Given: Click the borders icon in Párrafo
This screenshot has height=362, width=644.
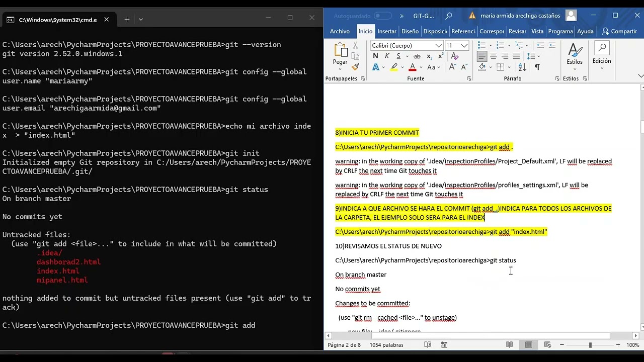Looking at the screenshot, I should 500,67.
